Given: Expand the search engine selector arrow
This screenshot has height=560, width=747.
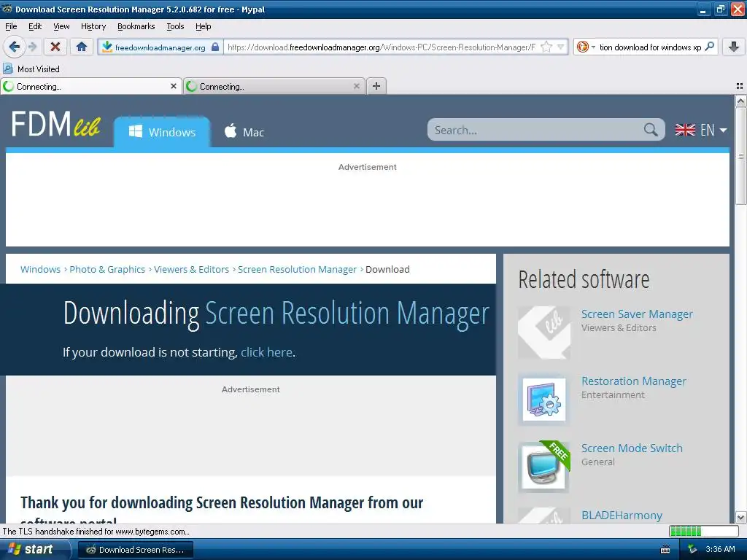Looking at the screenshot, I should (593, 47).
